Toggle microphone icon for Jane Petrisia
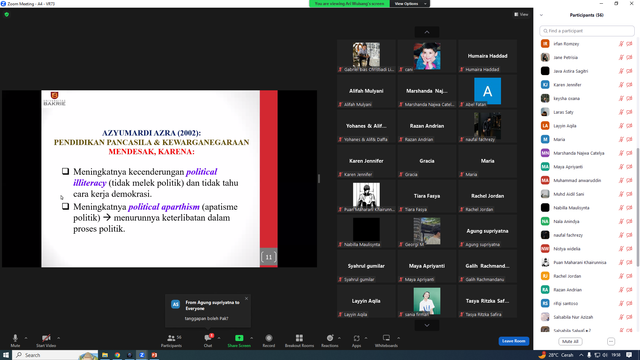The height and width of the screenshot is (360, 640). [621, 58]
